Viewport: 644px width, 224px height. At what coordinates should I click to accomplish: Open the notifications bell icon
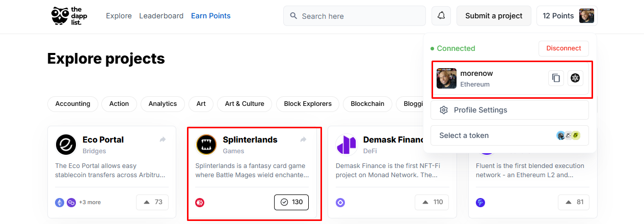tap(441, 16)
